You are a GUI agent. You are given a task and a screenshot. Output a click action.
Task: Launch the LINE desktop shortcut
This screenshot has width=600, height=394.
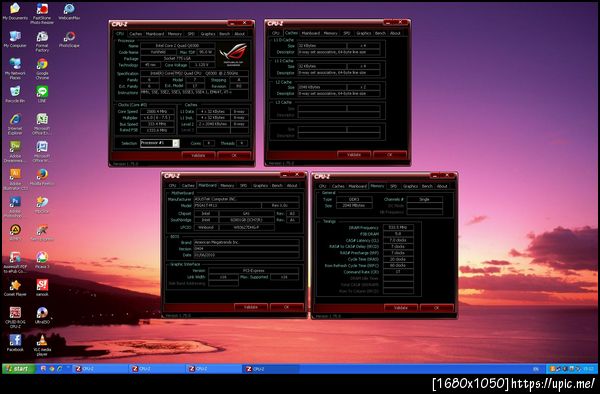pyautogui.click(x=42, y=94)
